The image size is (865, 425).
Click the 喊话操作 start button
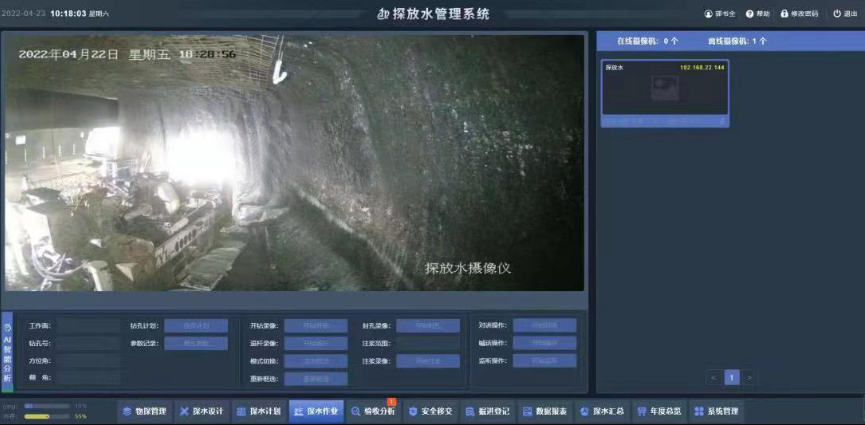point(544,343)
